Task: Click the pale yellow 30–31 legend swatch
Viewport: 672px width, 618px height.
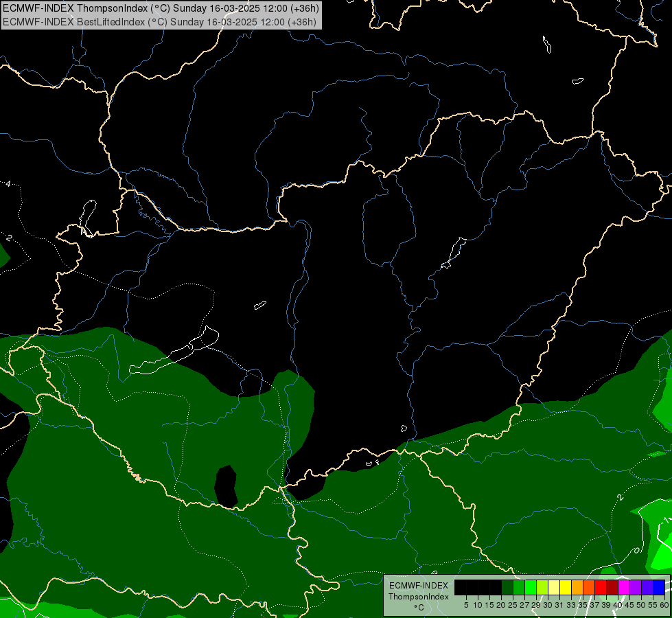Action: coord(554,587)
